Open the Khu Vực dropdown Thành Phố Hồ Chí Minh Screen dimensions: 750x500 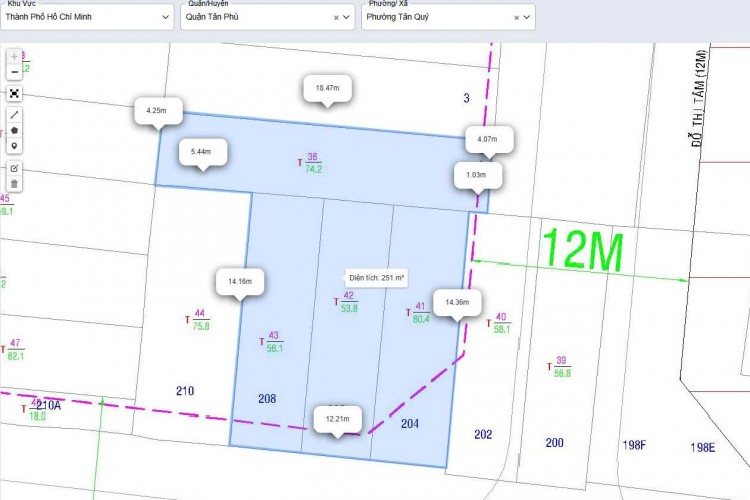pos(87,17)
